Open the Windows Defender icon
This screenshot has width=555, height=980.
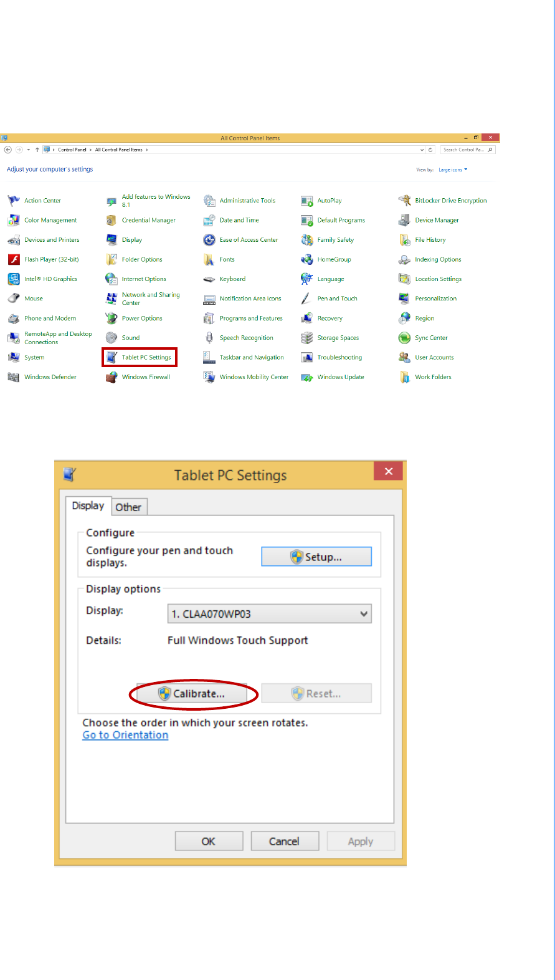point(13,377)
